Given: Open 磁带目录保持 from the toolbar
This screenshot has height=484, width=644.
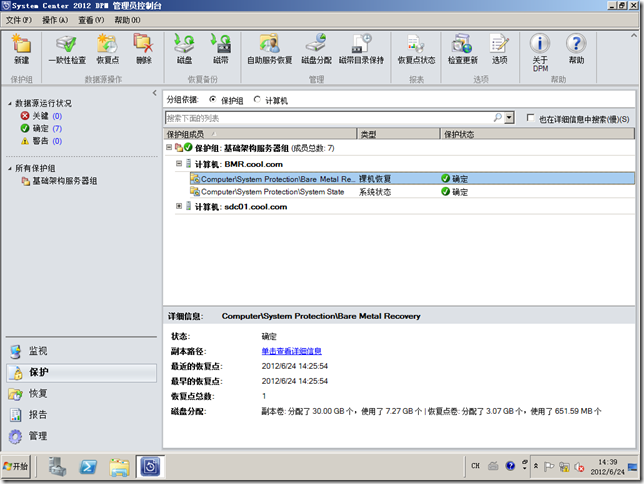Looking at the screenshot, I should point(361,49).
